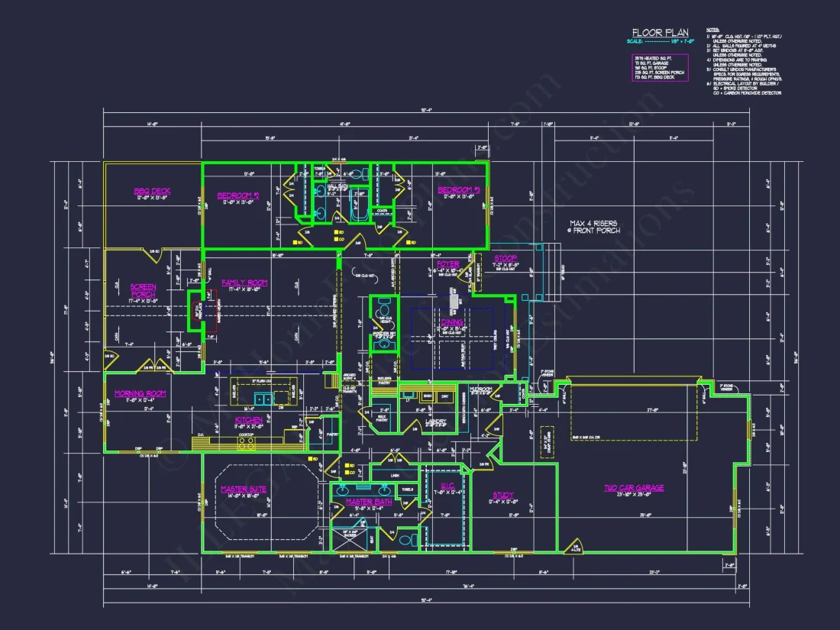Viewport: 840px width, 630px height.
Task: Select the tub symbol near Bedroom #2
Action: pos(360,203)
